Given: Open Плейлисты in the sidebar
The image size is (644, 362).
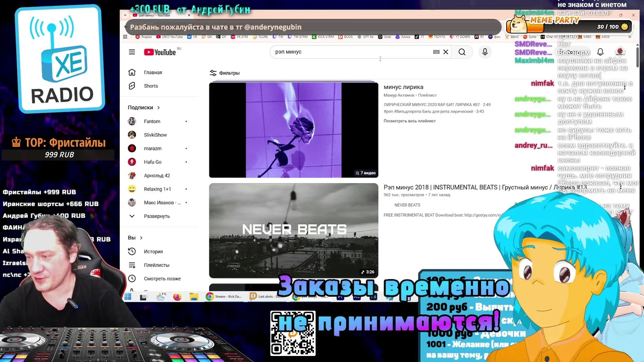Looking at the screenshot, I should click(156, 265).
